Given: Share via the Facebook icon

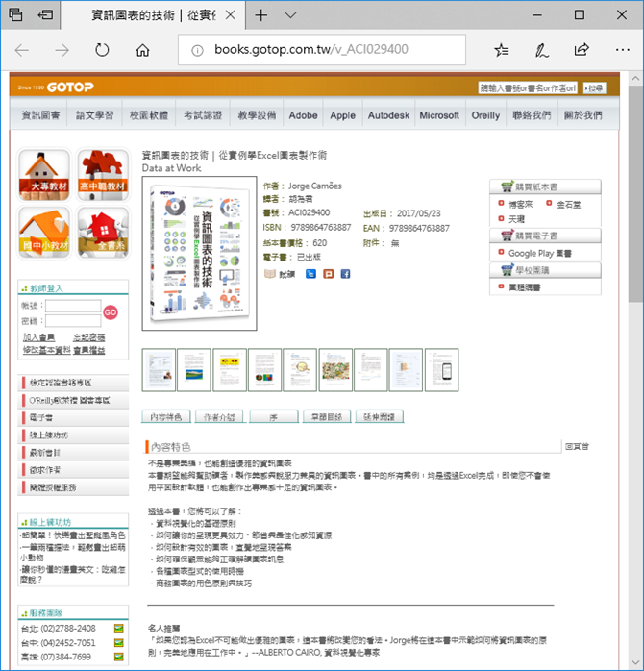Looking at the screenshot, I should click(345, 274).
